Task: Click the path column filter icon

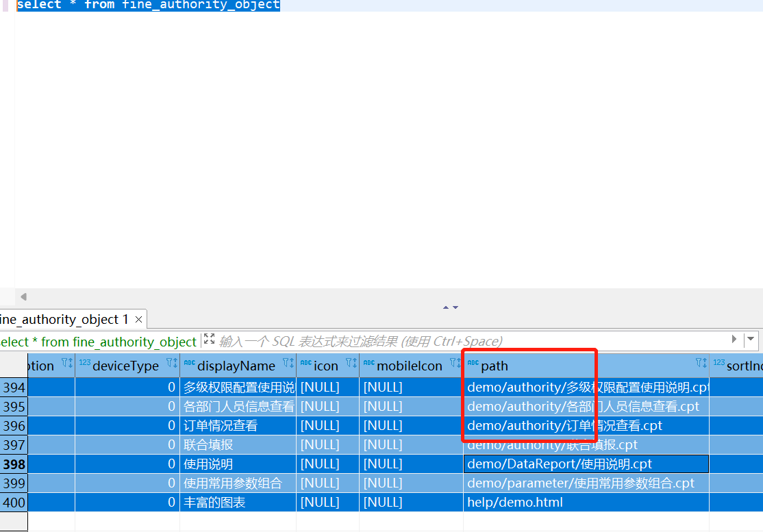Action: pos(701,363)
